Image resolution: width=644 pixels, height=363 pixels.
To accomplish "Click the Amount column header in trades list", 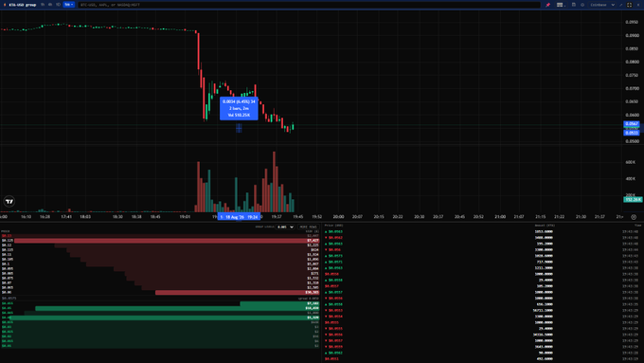I will click(x=545, y=226).
